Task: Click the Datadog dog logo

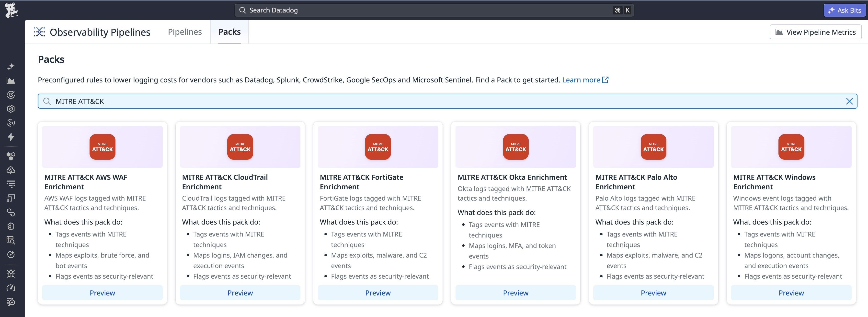Action: pos(11,10)
